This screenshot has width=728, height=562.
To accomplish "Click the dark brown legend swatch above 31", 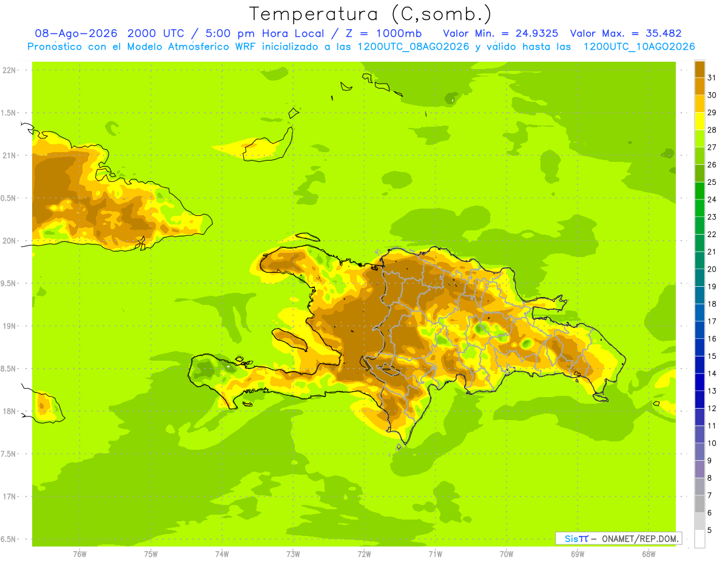I will tap(699, 69).
